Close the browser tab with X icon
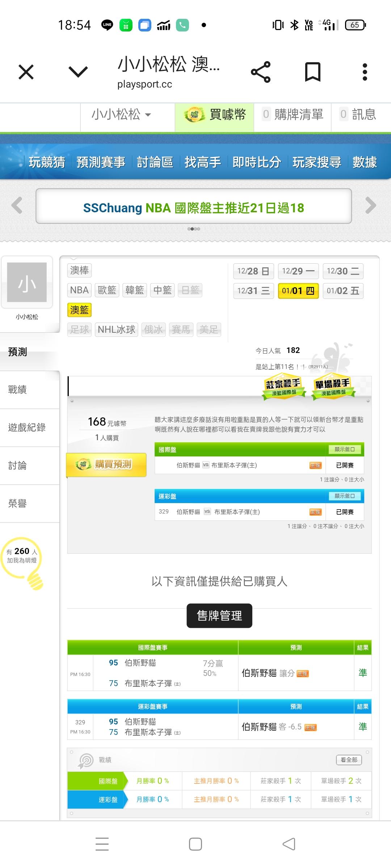 26,72
